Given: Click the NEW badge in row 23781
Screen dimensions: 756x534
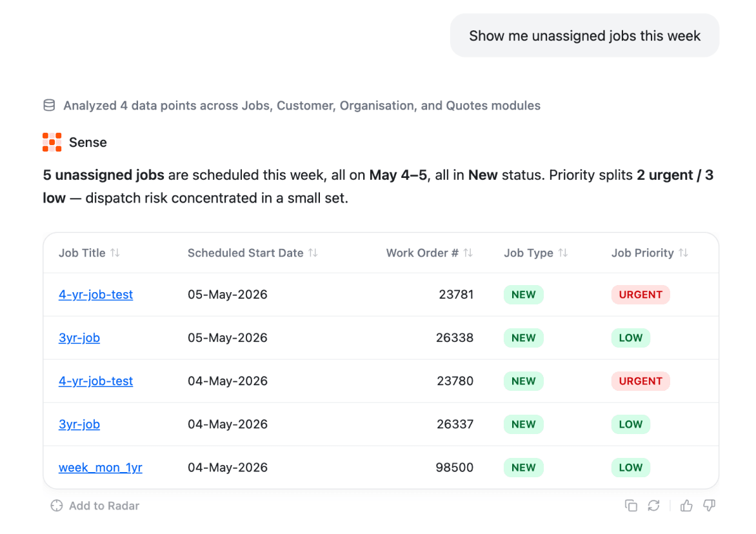Looking at the screenshot, I should click(524, 295).
